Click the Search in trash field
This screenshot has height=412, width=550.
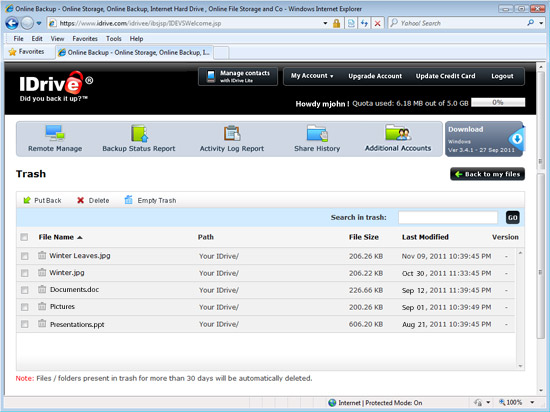[x=448, y=217]
